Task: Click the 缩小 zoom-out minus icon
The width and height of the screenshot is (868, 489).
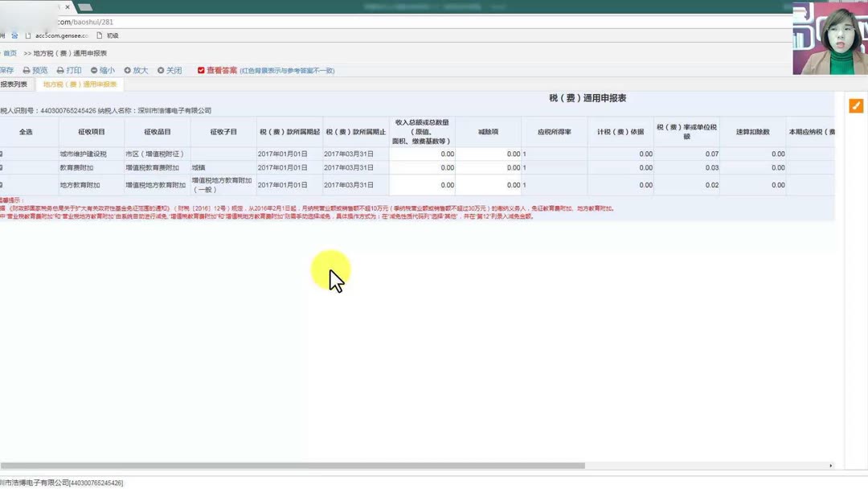Action: click(94, 70)
